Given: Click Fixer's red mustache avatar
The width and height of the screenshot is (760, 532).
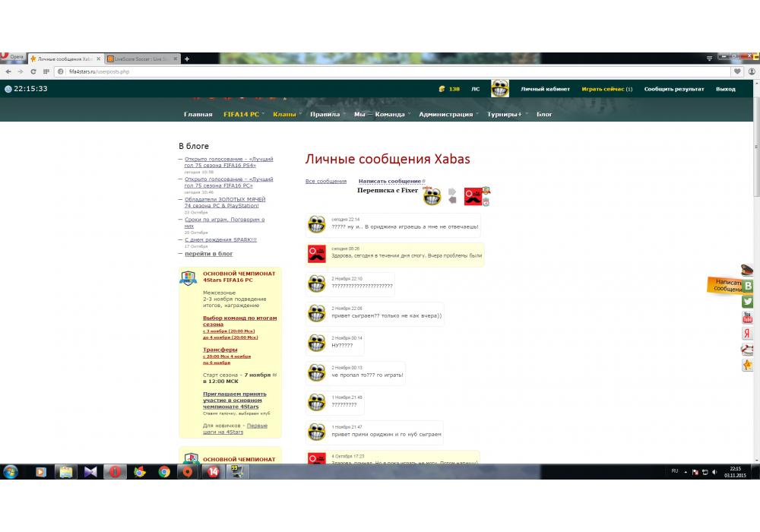Looking at the screenshot, I should point(474,196).
